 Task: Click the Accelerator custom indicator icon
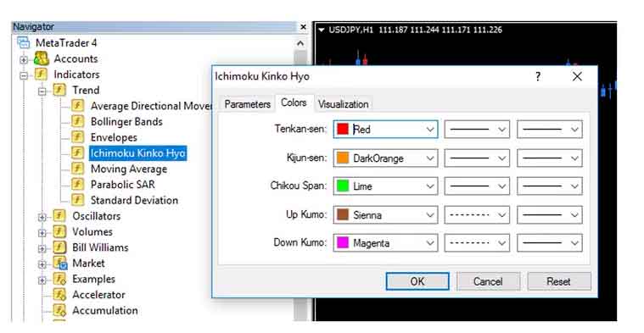point(59,295)
